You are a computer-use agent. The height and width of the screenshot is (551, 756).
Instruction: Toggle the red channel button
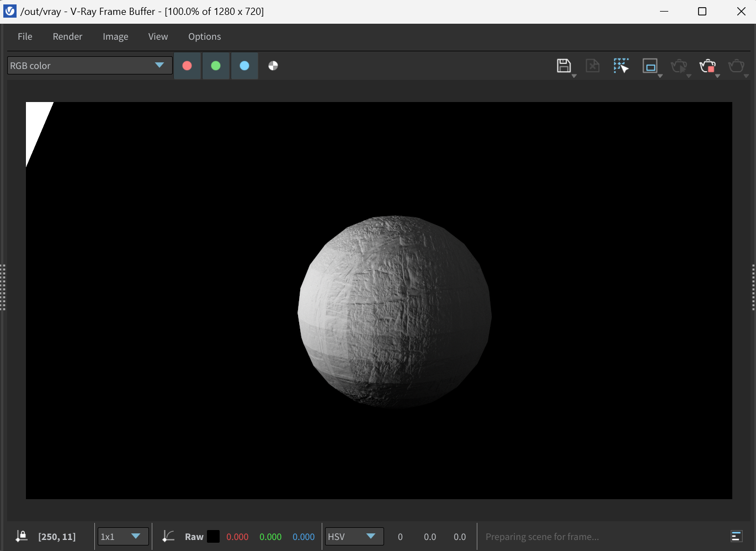(187, 66)
